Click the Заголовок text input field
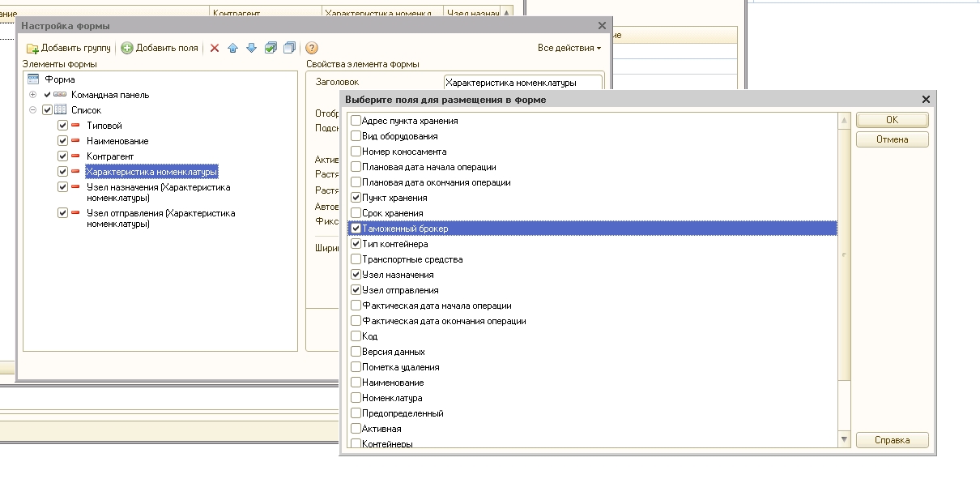The height and width of the screenshot is (496, 980). point(522,83)
